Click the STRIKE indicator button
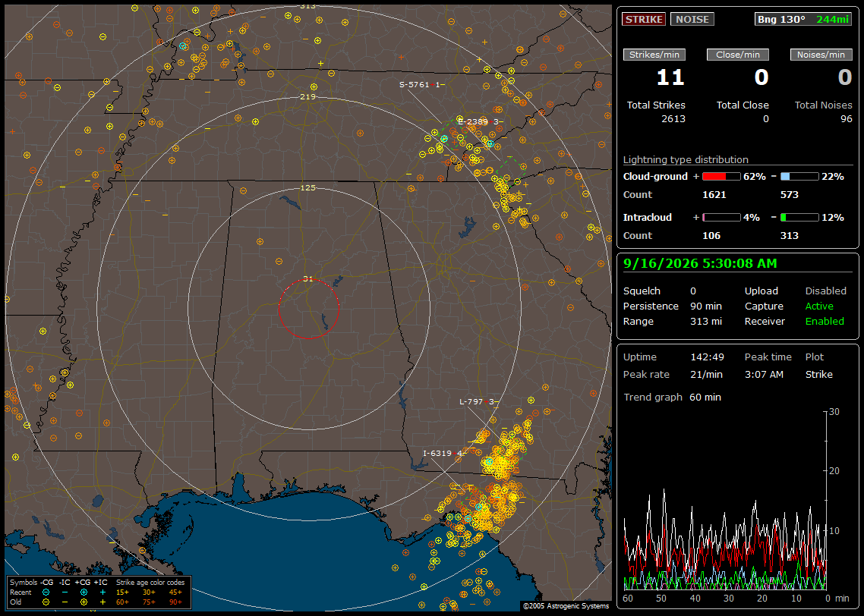Image resolution: width=864 pixels, height=616 pixels. 644,19
